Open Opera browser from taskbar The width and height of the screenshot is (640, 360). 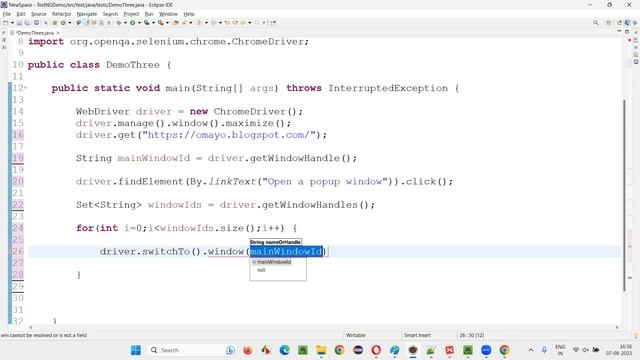point(376,350)
